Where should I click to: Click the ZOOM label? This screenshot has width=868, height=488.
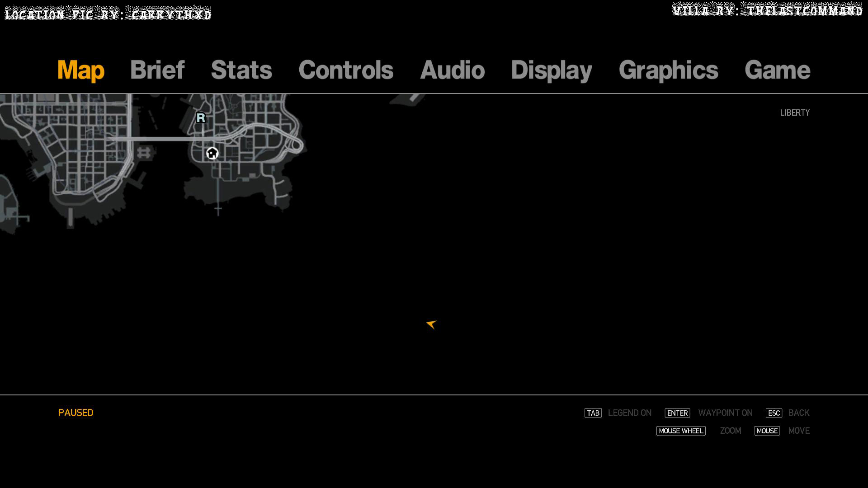pyautogui.click(x=731, y=431)
